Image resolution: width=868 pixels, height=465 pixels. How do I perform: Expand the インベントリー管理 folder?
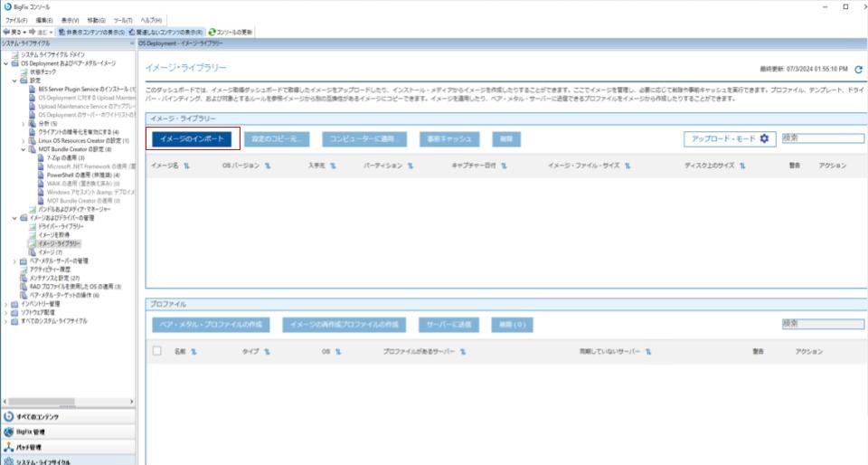coord(6,304)
